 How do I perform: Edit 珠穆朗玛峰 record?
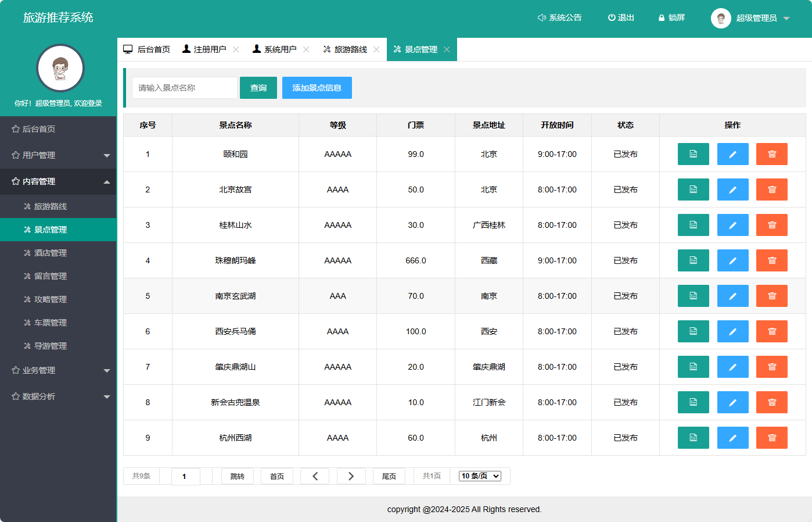732,260
